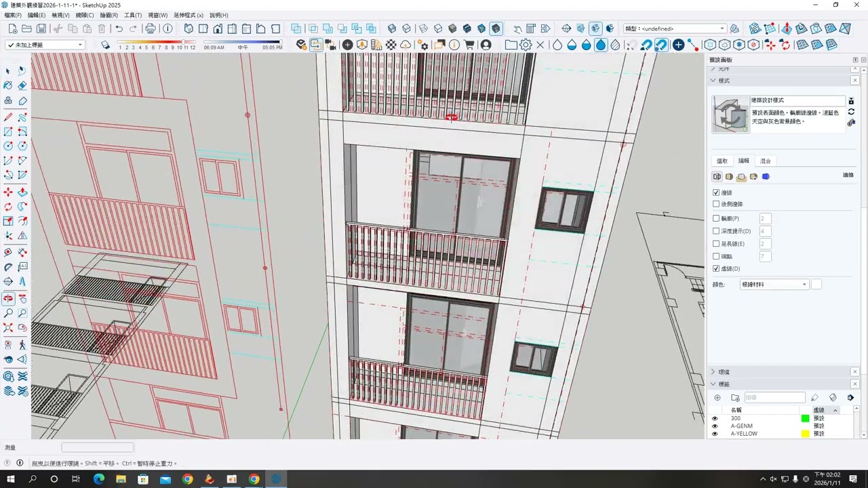The width and height of the screenshot is (868, 488).
Task: Click the style name field 建築設計樣式
Action: pos(797,100)
